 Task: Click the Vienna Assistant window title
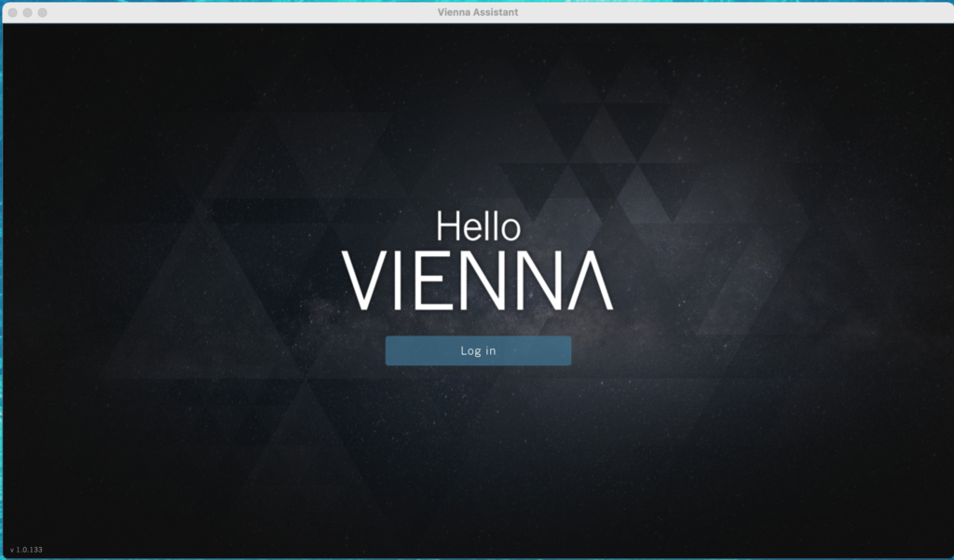(478, 12)
